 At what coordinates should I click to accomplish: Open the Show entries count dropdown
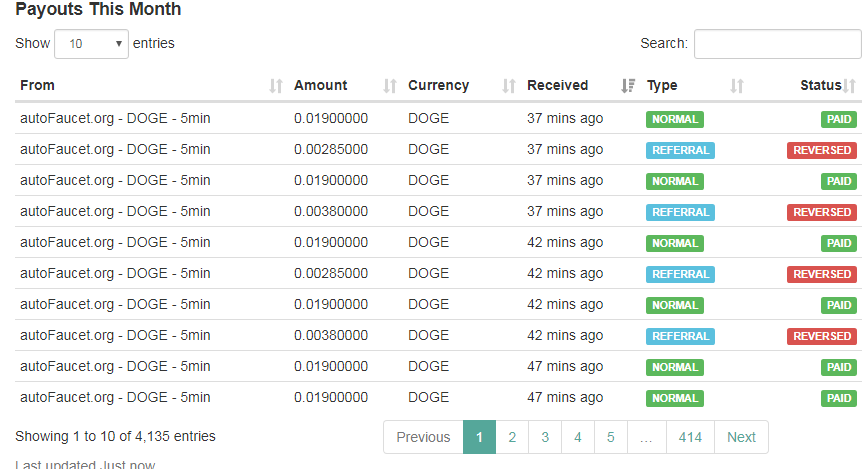point(91,44)
